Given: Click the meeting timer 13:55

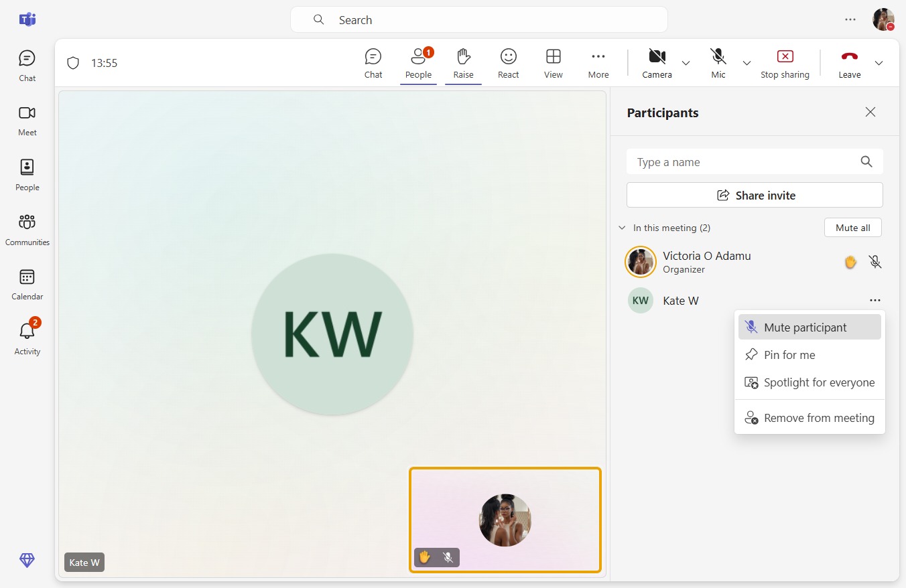Looking at the screenshot, I should [x=104, y=63].
